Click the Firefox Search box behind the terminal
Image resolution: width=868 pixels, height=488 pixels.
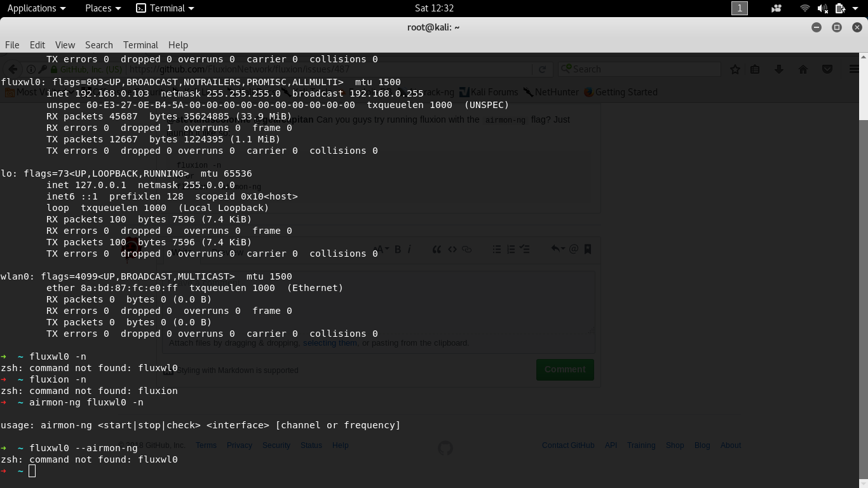(x=639, y=69)
